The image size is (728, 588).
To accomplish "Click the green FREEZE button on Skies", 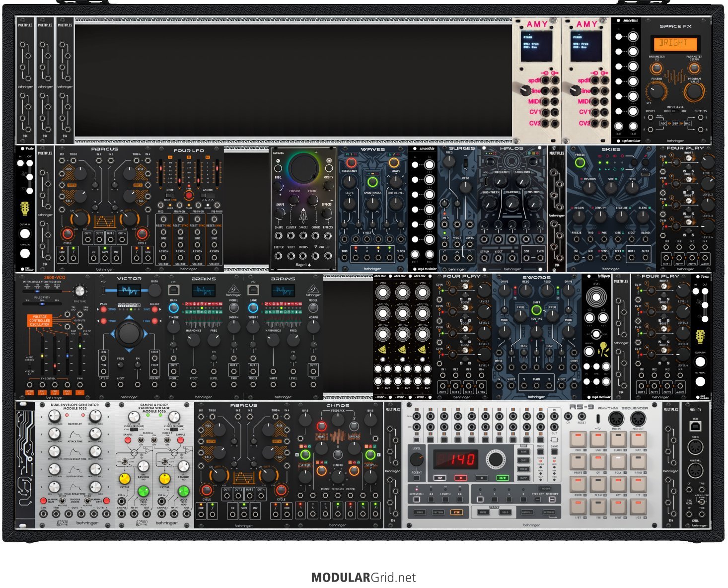I will (580, 162).
